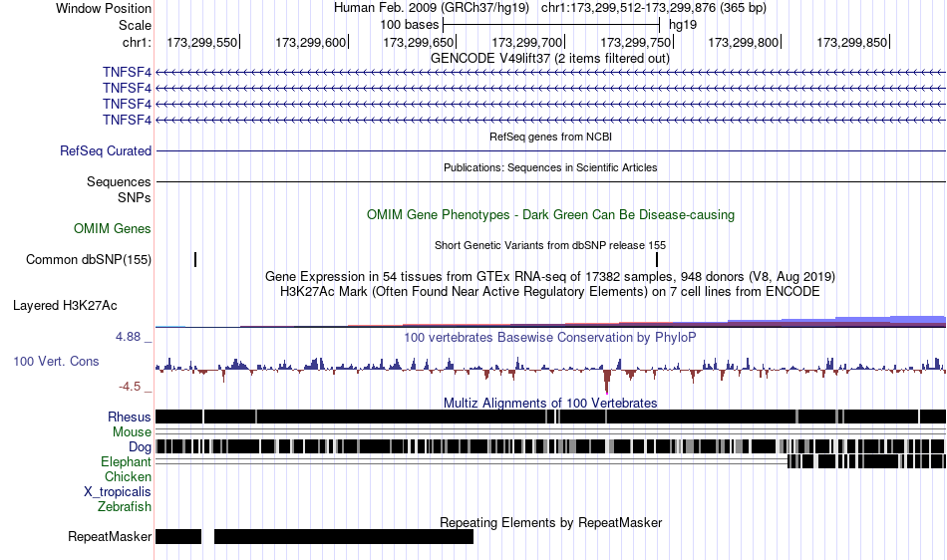Click the Elephant alignment label
Viewport: 947px width, 560px height.
[x=127, y=461]
